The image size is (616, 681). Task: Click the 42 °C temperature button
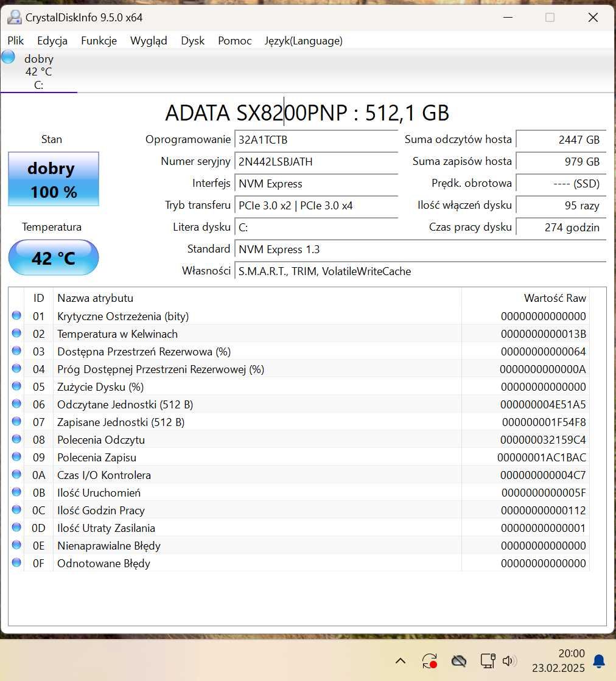[54, 257]
